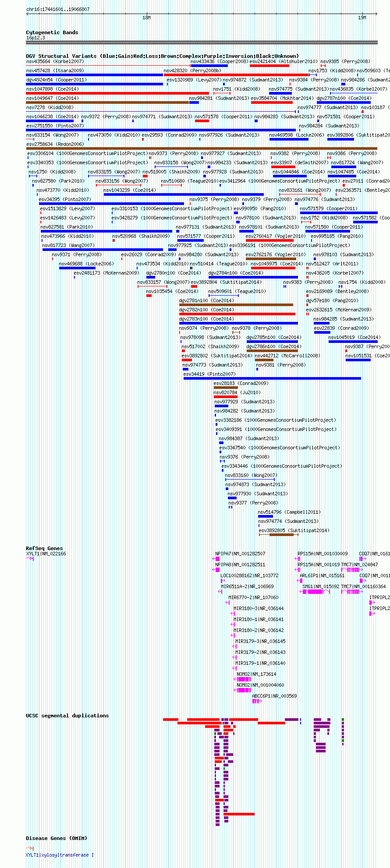Click the dgv2784n100 (Coe2014) label
Image resolution: width=390 pixels, height=868 pixels.
tap(236, 273)
